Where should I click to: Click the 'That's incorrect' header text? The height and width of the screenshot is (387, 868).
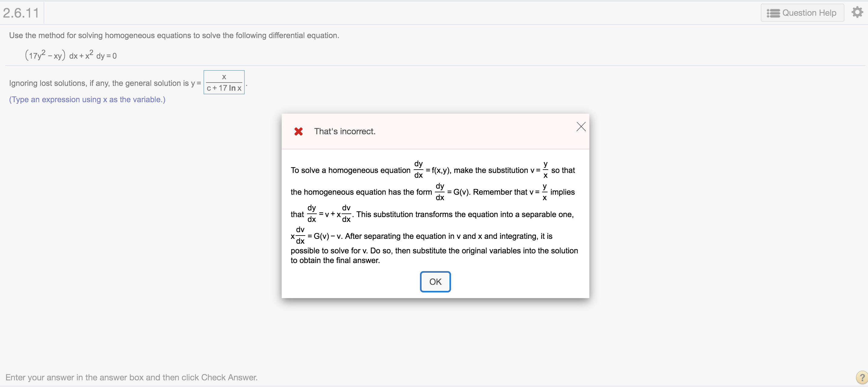tap(344, 131)
